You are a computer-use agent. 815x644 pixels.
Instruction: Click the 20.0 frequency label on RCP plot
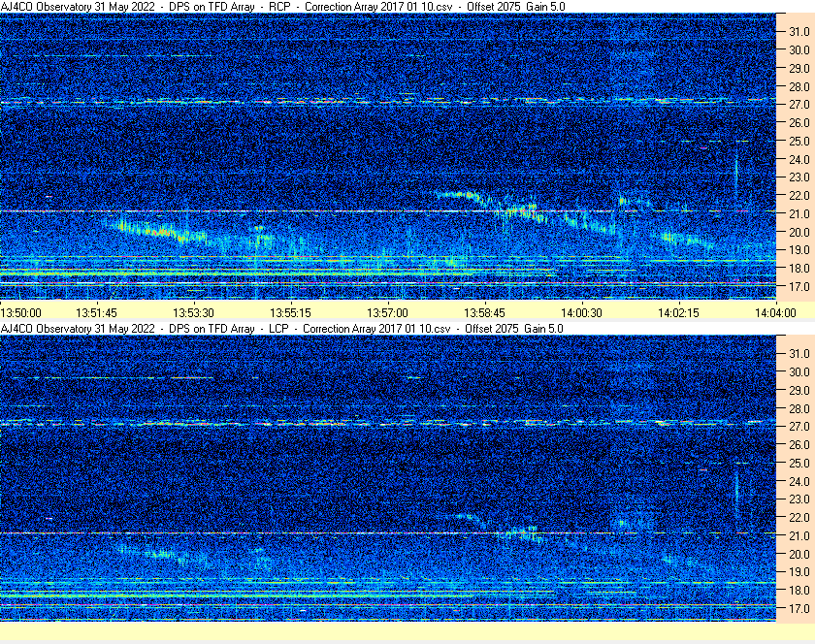[x=799, y=232]
